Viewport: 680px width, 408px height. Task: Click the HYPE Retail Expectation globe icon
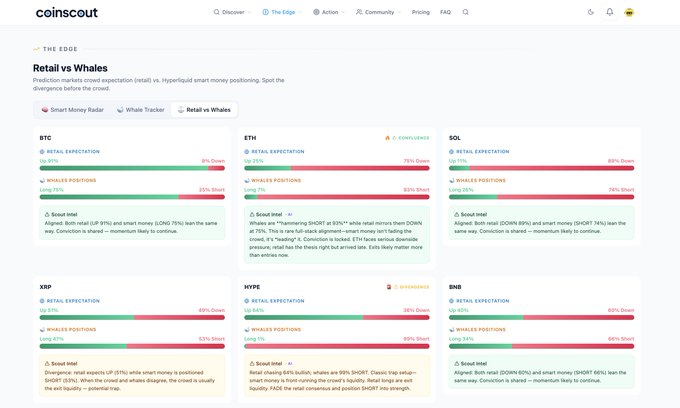pyautogui.click(x=247, y=301)
